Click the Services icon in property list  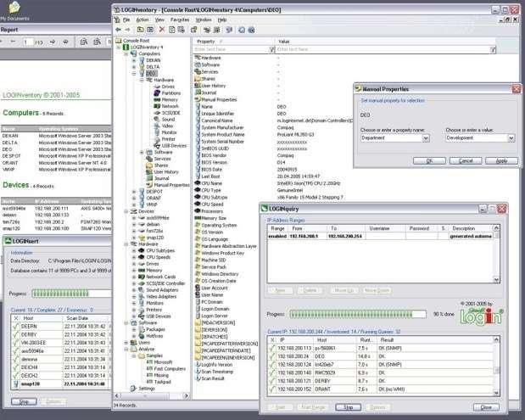(x=198, y=71)
